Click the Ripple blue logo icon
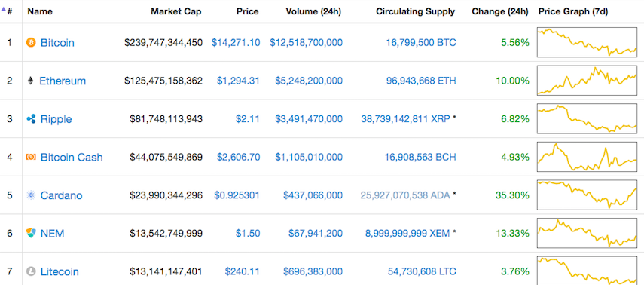 coord(31,119)
